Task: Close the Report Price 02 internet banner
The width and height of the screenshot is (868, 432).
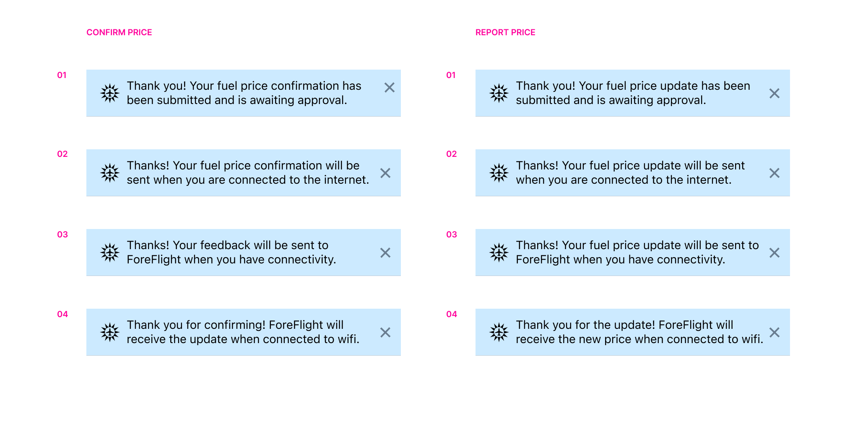Action: [774, 173]
